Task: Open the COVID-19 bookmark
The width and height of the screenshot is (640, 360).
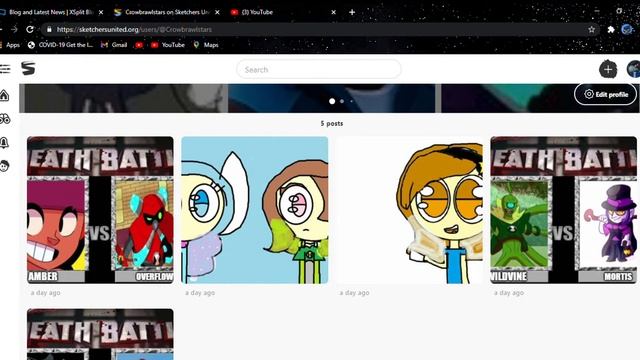Action: coord(60,45)
